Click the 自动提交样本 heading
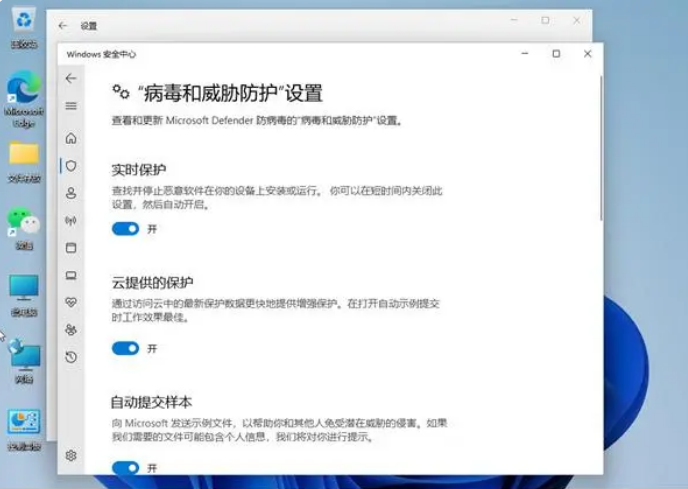The height and width of the screenshot is (489, 688). pyautogui.click(x=151, y=402)
